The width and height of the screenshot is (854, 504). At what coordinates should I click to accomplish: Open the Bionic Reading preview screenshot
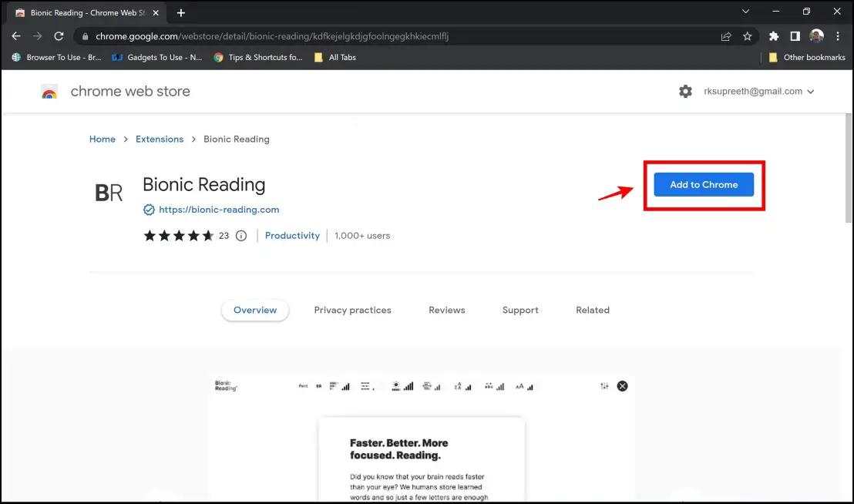pyautogui.click(x=422, y=438)
